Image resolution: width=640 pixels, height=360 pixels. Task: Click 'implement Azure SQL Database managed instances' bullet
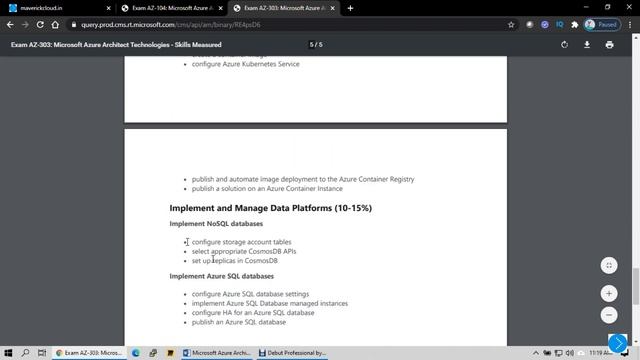(x=270, y=303)
